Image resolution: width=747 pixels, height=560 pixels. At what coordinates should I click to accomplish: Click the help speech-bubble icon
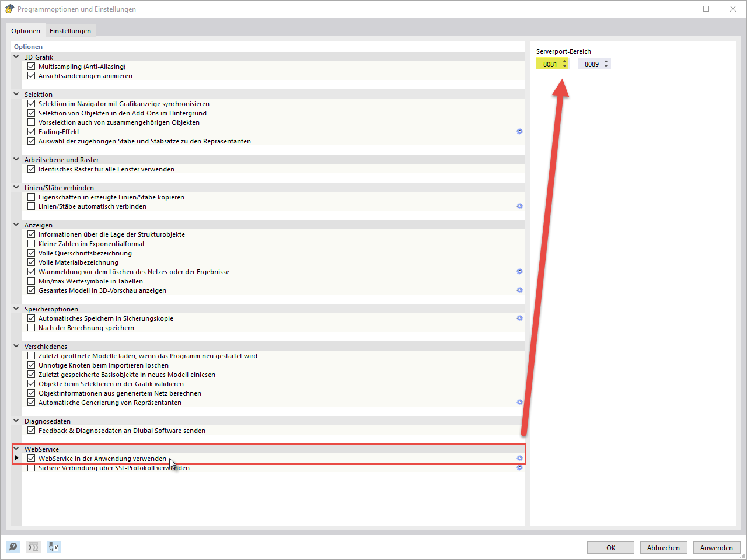(12, 547)
